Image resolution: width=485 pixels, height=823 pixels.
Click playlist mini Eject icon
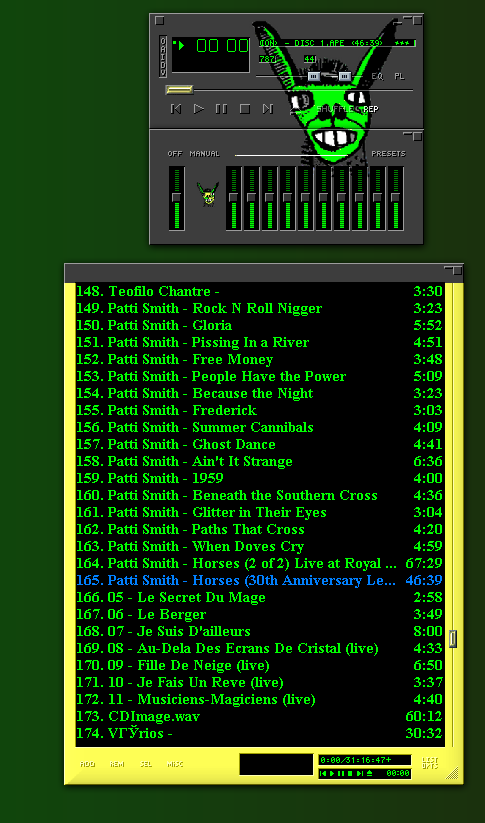pos(370,774)
